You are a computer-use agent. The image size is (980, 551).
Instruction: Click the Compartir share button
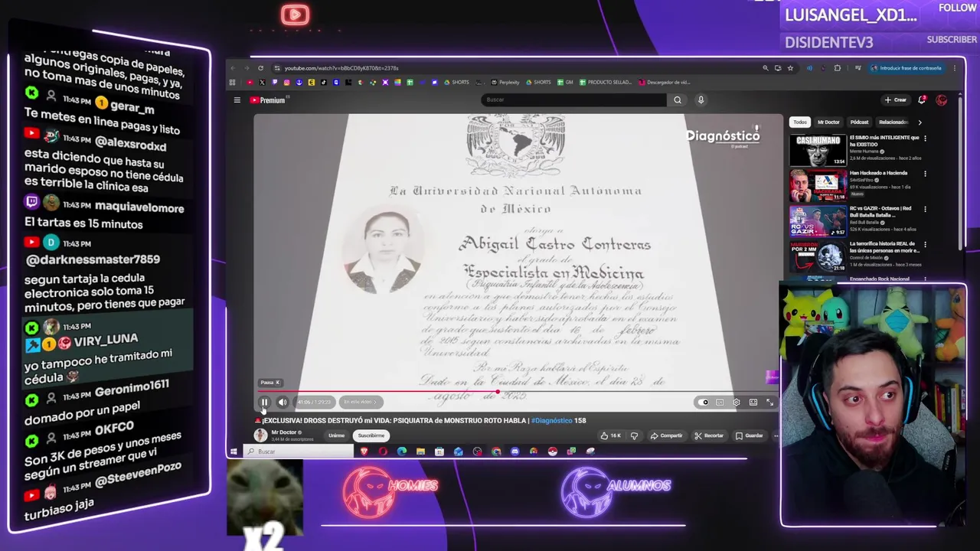click(x=666, y=435)
